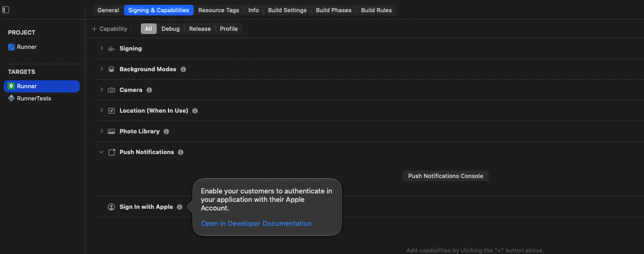Click the Background Modes layers icon
The image size is (644, 254).
pos(112,69)
